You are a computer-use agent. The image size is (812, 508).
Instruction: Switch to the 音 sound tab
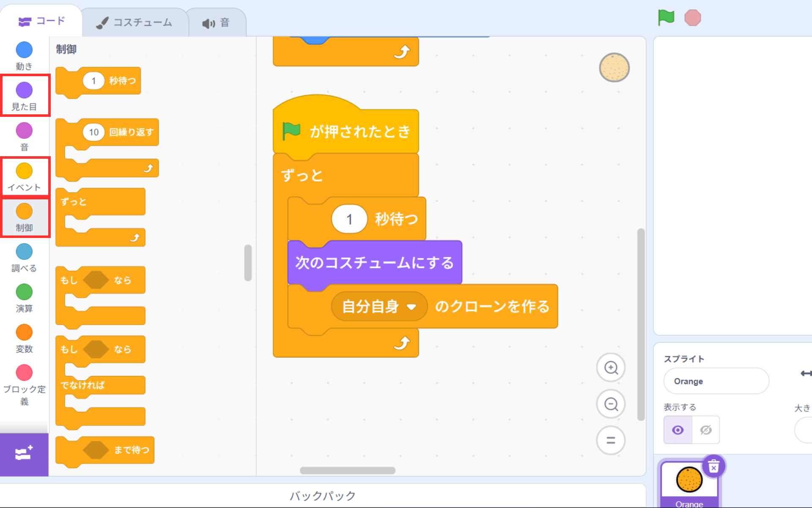click(216, 22)
